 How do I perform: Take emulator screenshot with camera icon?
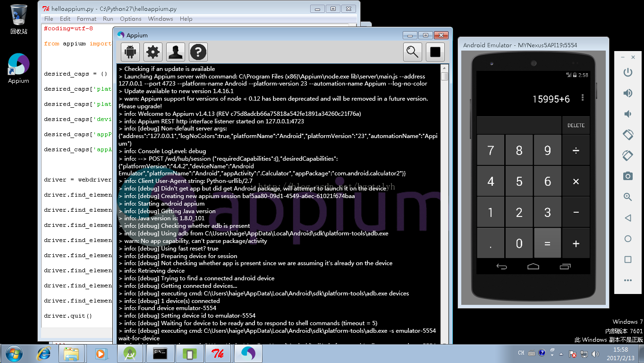point(627,176)
